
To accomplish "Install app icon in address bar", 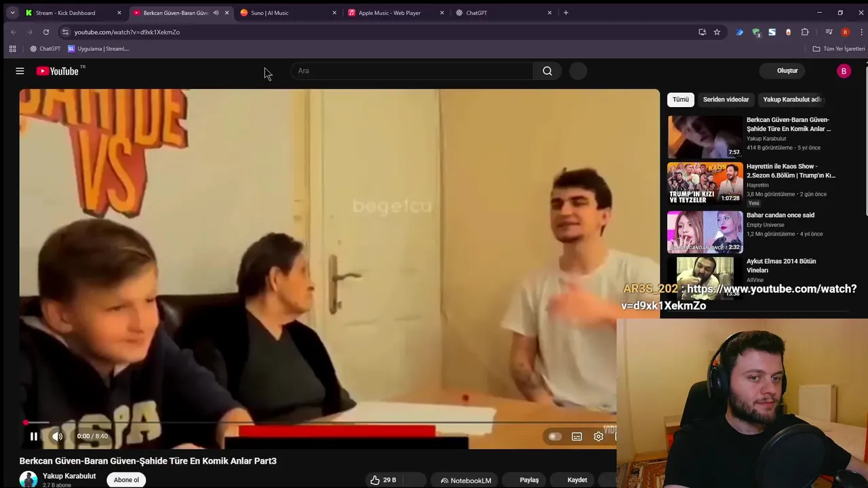I will [x=702, y=32].
